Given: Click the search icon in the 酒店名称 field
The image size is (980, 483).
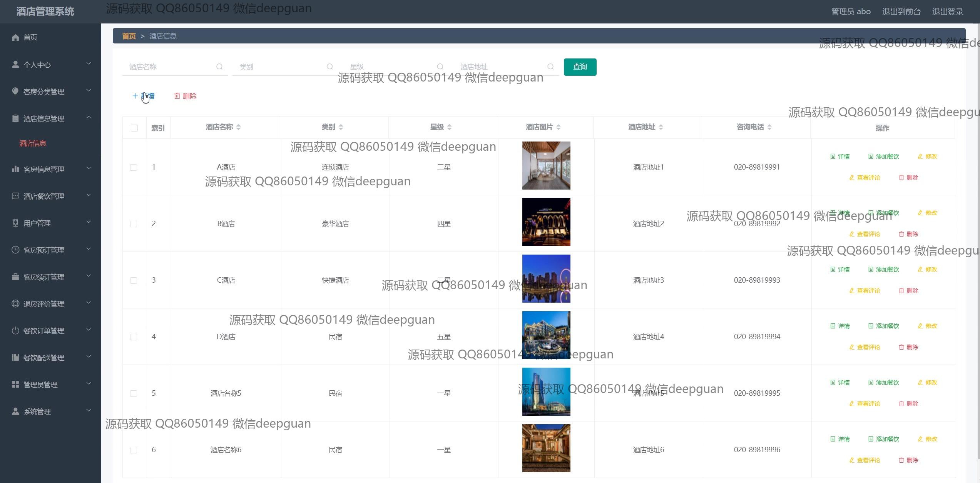Looking at the screenshot, I should [x=219, y=67].
